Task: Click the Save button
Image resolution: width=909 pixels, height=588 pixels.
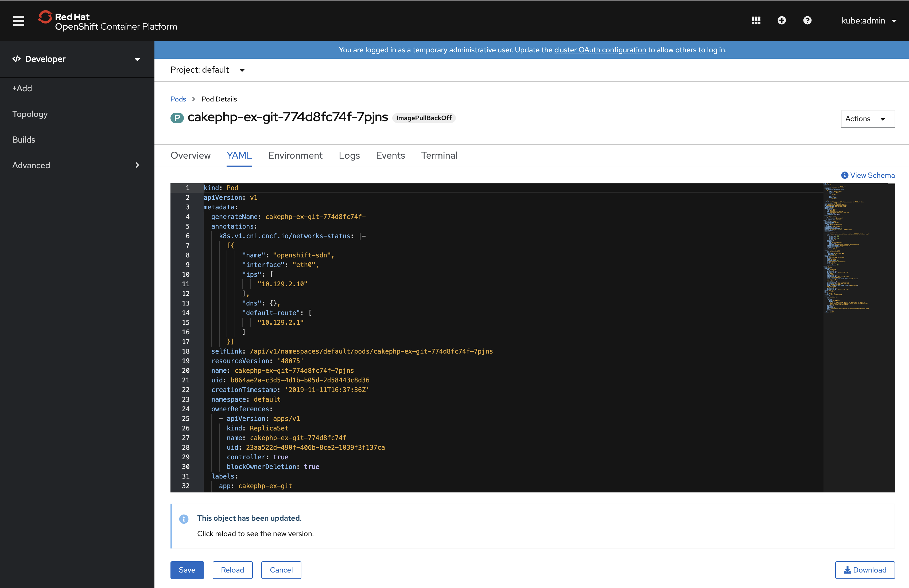Action: (187, 570)
